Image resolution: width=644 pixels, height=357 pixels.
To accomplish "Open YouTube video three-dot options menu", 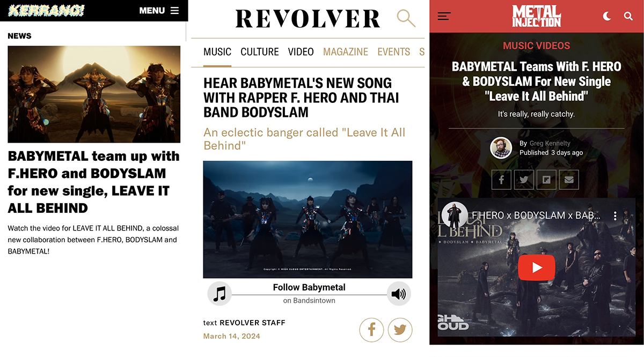I will pos(616,215).
